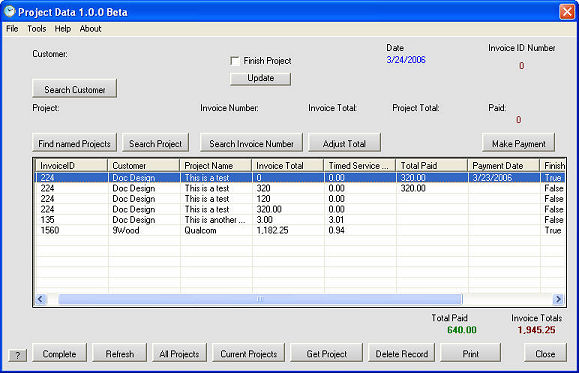This screenshot has height=373, width=579.
Task: Click the Project Data clock icon in title bar
Action: pos(9,11)
